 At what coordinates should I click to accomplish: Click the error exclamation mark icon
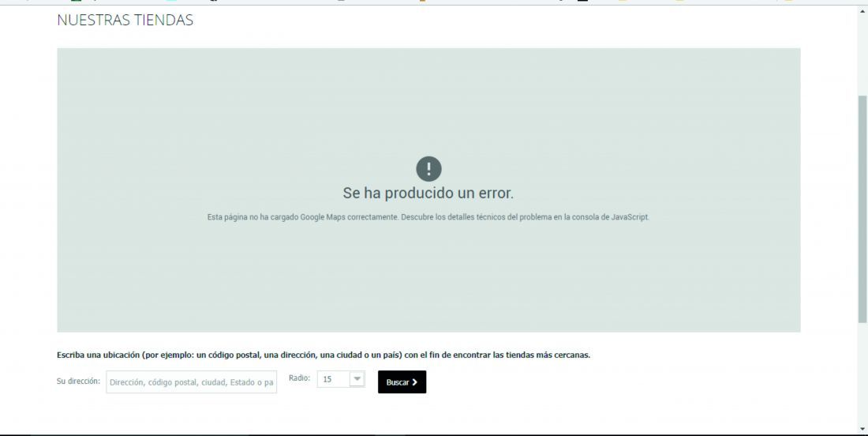point(428,169)
